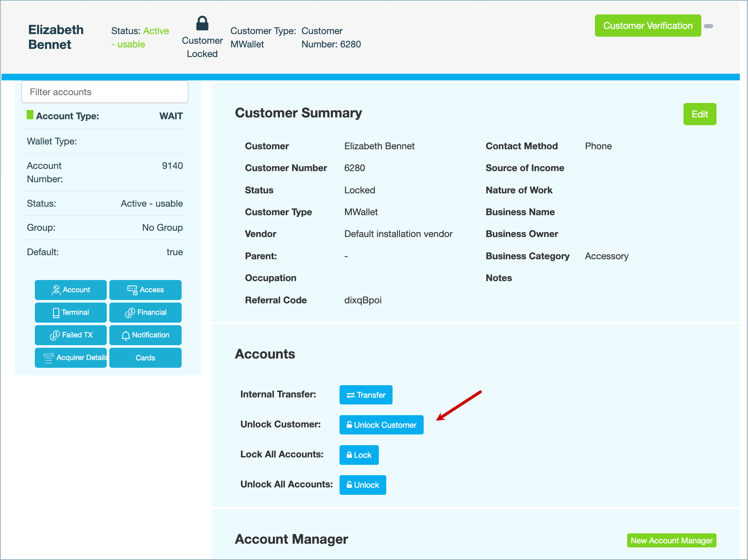Open the Account section button
Image resolution: width=748 pixels, height=560 pixels.
coord(71,290)
